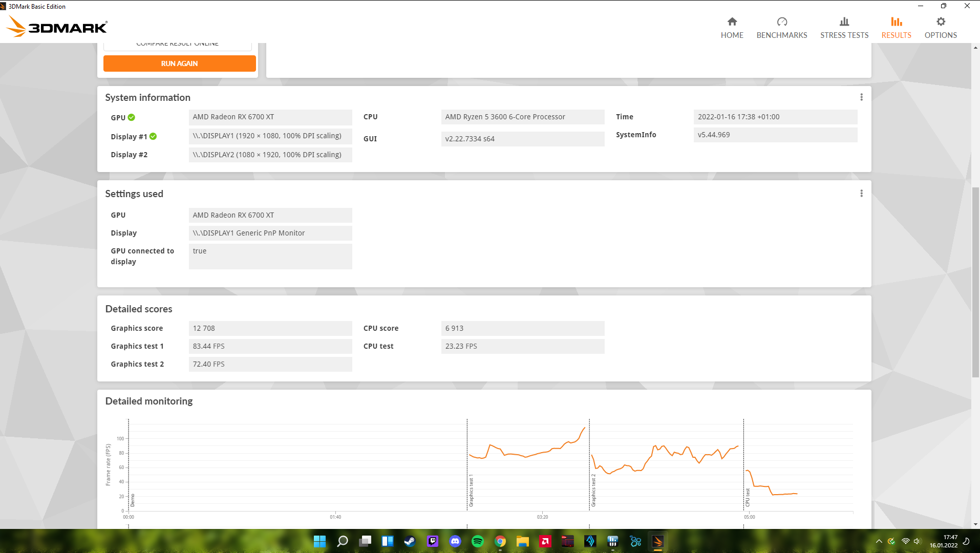Click the CPU score value 6 913
Screen dimensions: 980x553
[523, 328]
